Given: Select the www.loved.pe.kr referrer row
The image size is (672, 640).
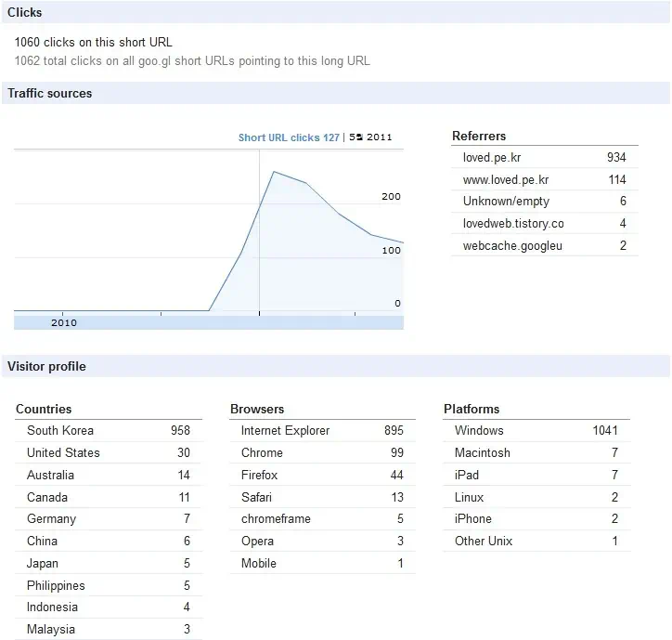Looking at the screenshot, I should pos(544,179).
